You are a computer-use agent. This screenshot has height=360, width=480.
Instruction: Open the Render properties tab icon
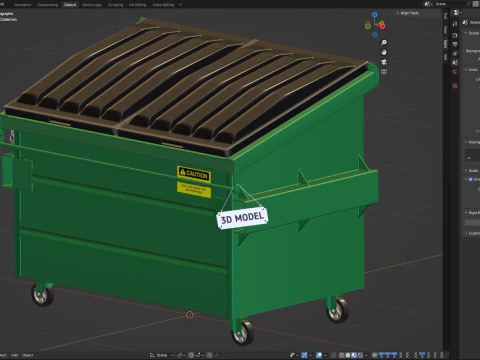click(455, 35)
